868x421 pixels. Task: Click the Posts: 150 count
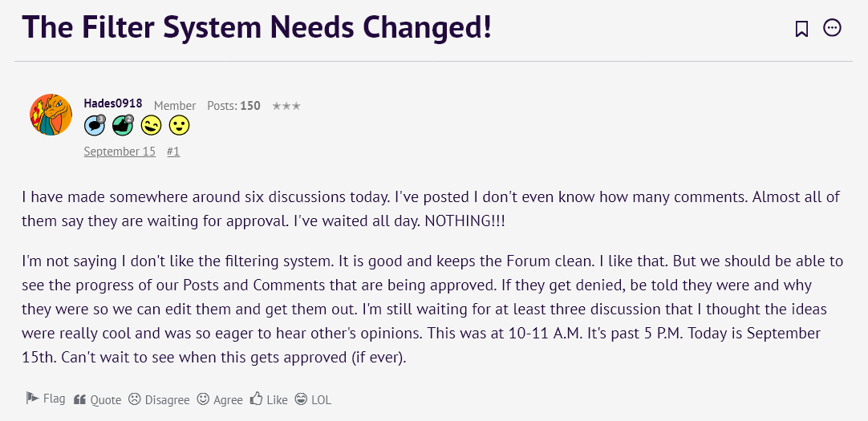[233, 106]
